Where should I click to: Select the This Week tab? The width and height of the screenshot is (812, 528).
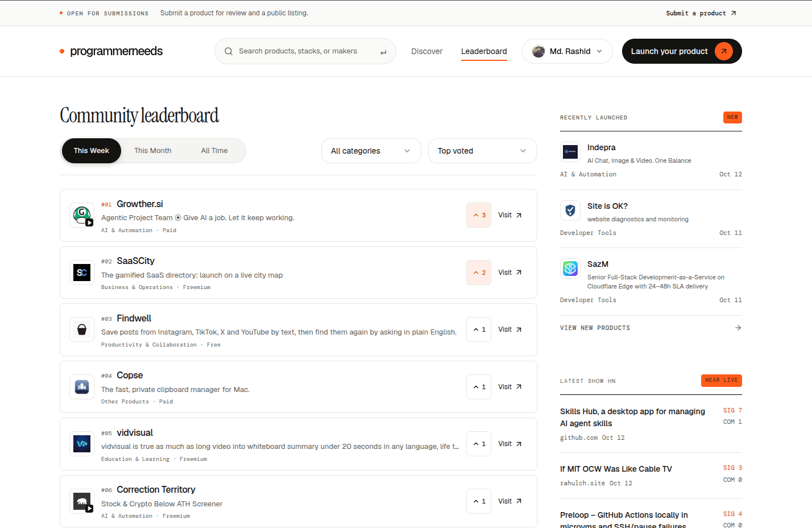point(92,151)
